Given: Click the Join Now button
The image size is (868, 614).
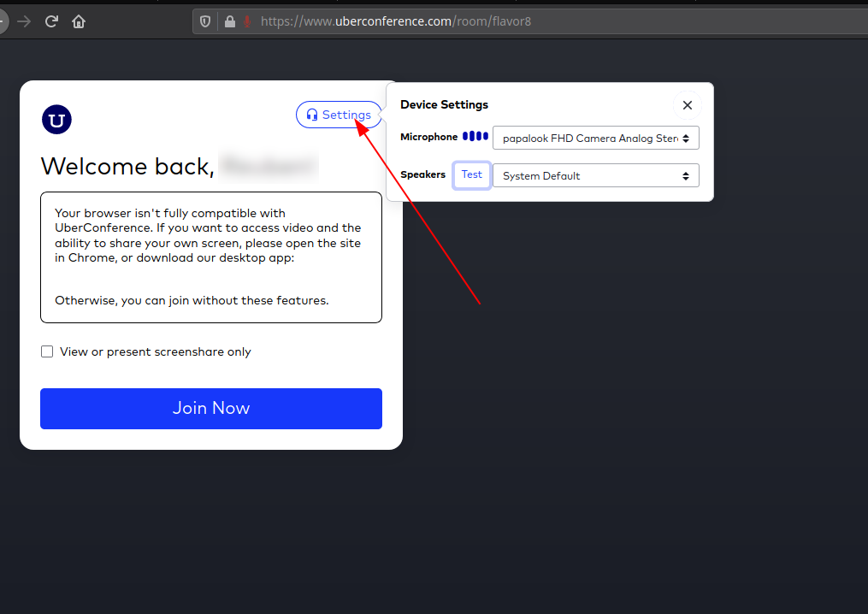Looking at the screenshot, I should point(210,408).
